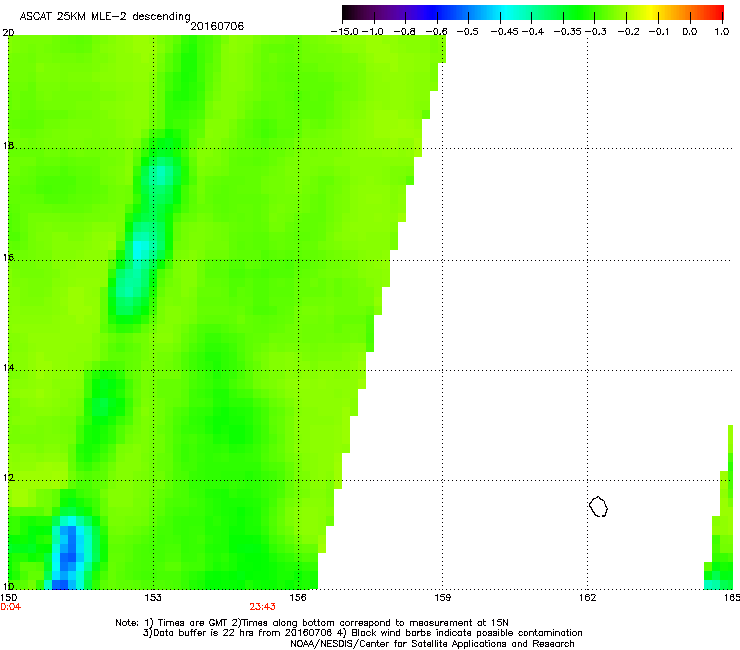The width and height of the screenshot is (740, 650).
Task: Select the -0.4 color scale label
Action: [x=533, y=32]
